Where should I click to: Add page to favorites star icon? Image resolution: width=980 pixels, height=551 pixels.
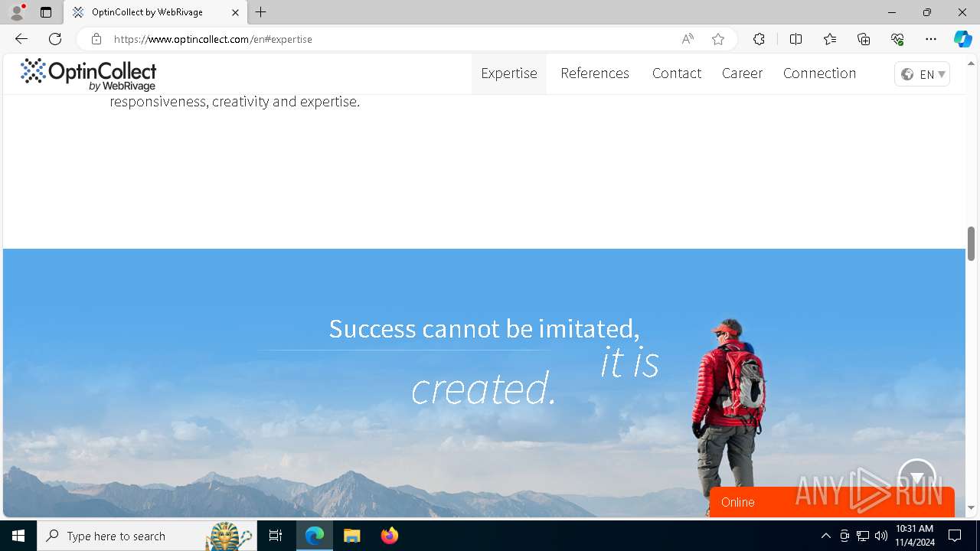pyautogui.click(x=718, y=39)
